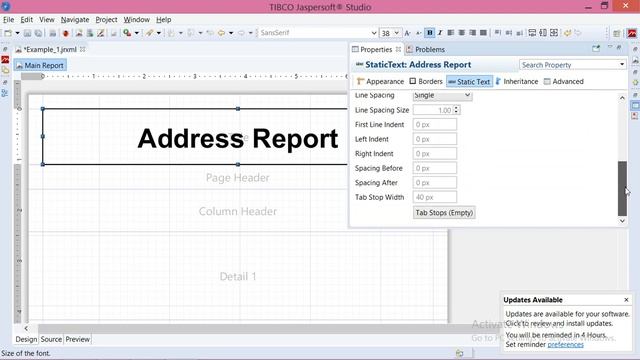Increase font size with A+ icon
The height and width of the screenshot is (360, 640).
[407, 33]
